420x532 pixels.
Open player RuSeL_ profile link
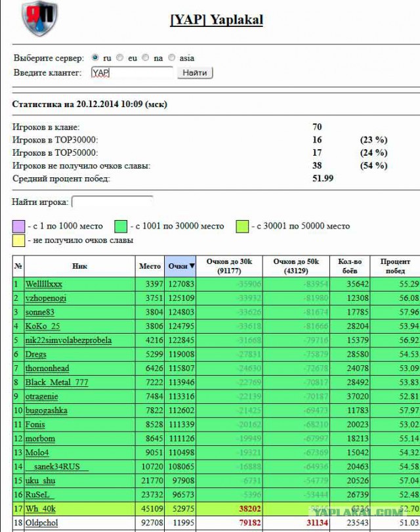point(39,495)
